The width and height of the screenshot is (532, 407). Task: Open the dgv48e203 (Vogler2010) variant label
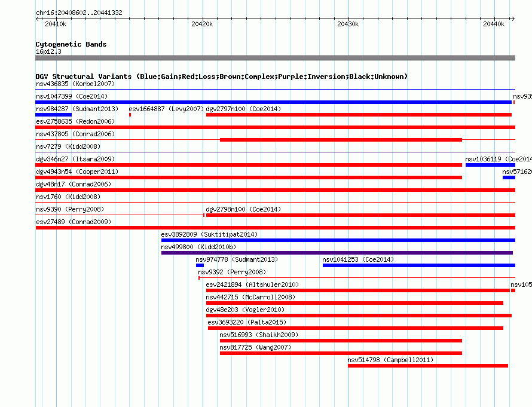(245, 310)
